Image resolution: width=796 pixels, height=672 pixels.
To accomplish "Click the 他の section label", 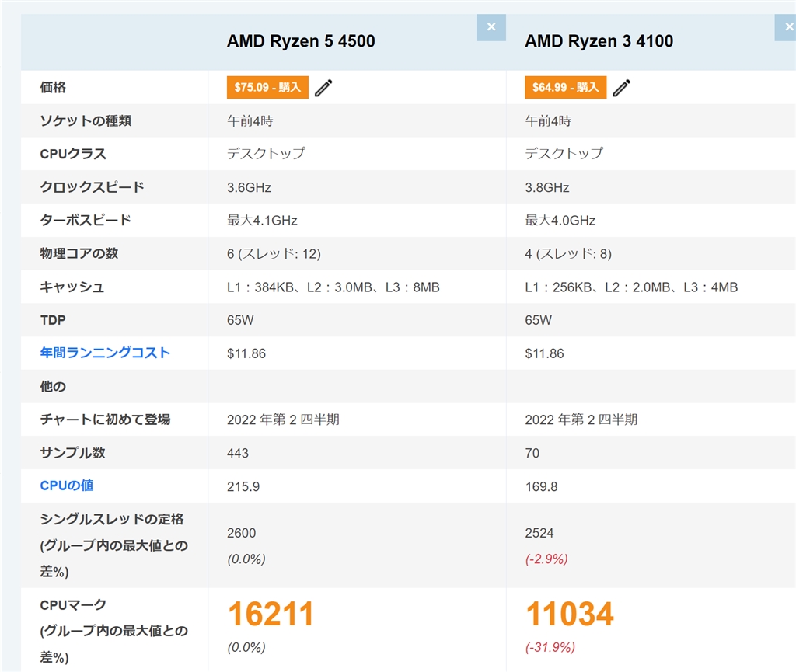I will [x=53, y=386].
